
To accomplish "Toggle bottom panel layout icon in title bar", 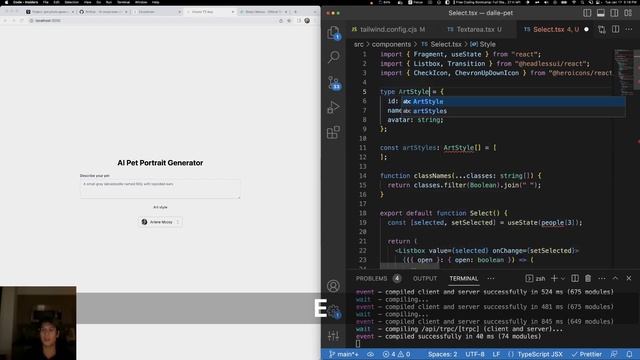I will [x=601, y=13].
